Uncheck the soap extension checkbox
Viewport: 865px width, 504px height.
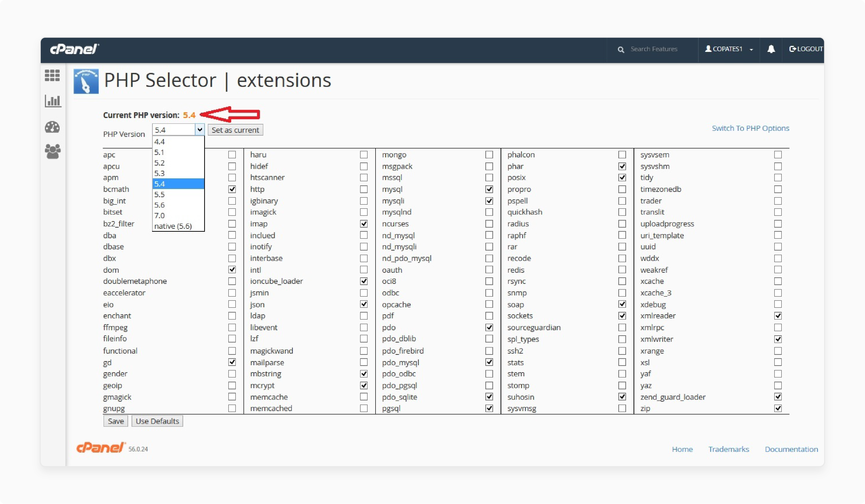(622, 304)
